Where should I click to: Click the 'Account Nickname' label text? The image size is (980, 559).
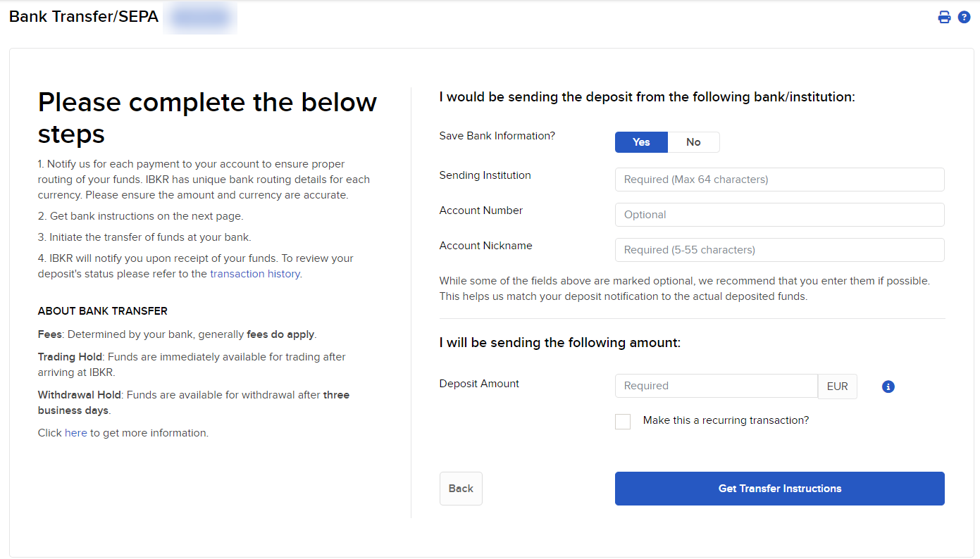tap(485, 246)
